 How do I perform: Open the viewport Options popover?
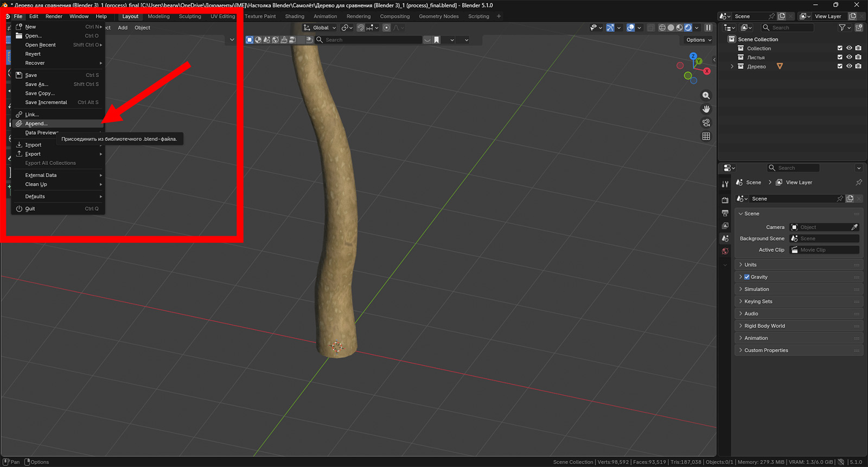[698, 40]
